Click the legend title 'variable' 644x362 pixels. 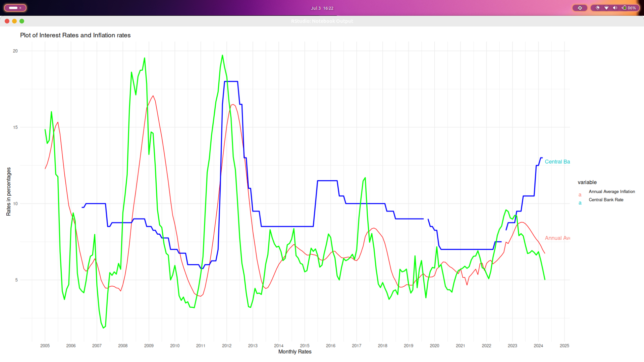587,182
